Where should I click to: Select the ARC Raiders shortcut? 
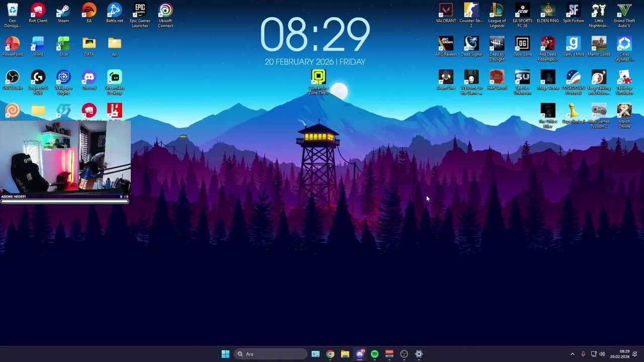coord(446,47)
